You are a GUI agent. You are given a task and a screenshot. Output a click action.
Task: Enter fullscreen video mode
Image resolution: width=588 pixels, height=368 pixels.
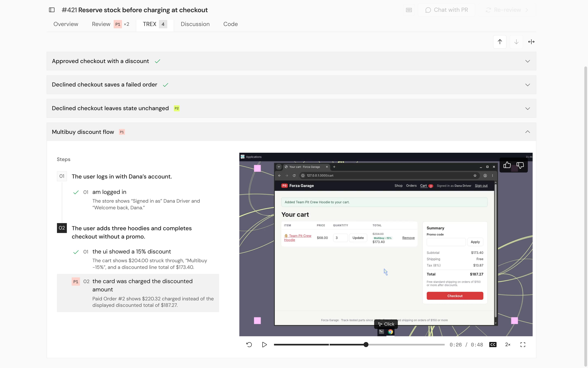(523, 345)
